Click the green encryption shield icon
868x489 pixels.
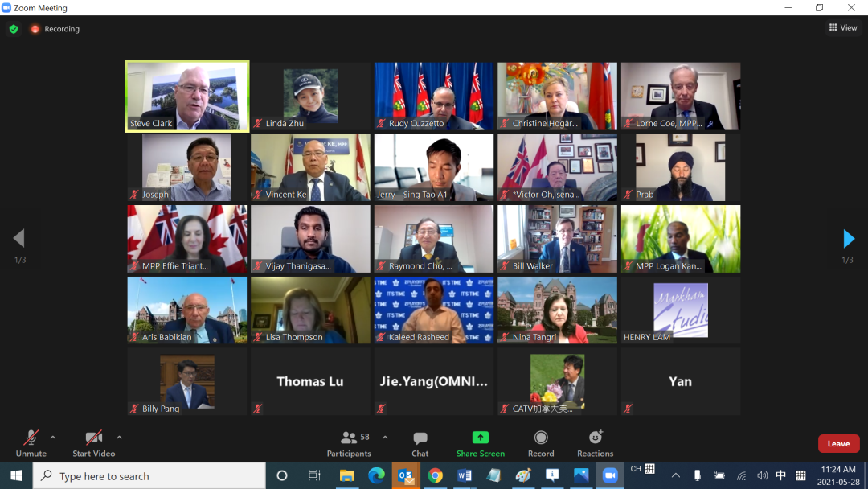[14, 29]
